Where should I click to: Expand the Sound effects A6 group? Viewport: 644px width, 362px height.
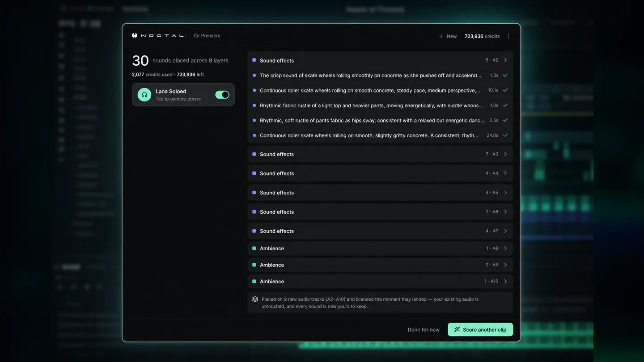[505, 212]
